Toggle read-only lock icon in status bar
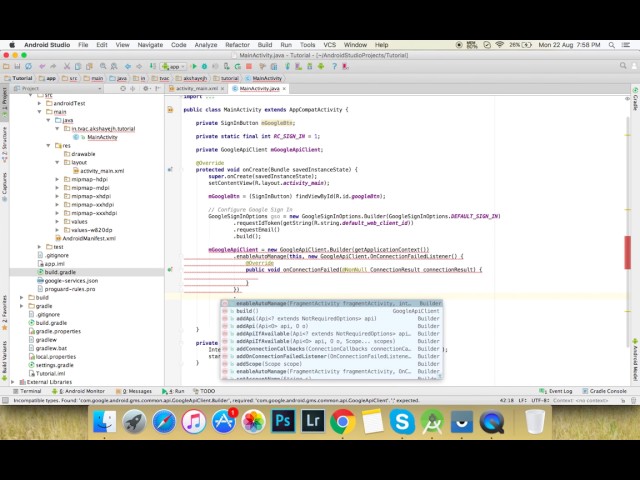 623,401
